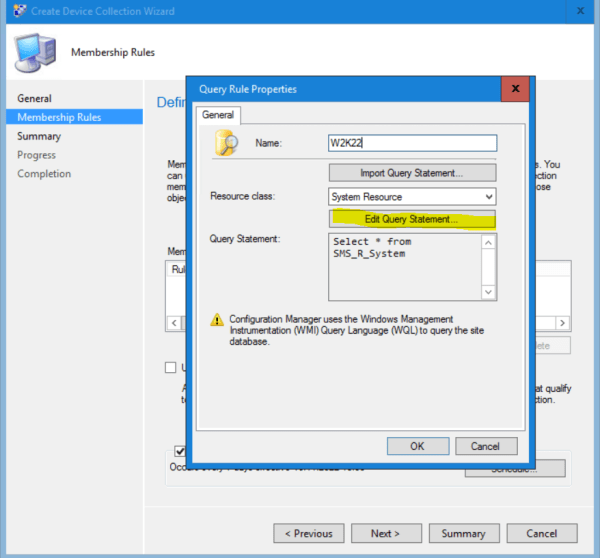This screenshot has width=600, height=558.
Task: Click the Edit Query Statement button
Action: [x=412, y=219]
